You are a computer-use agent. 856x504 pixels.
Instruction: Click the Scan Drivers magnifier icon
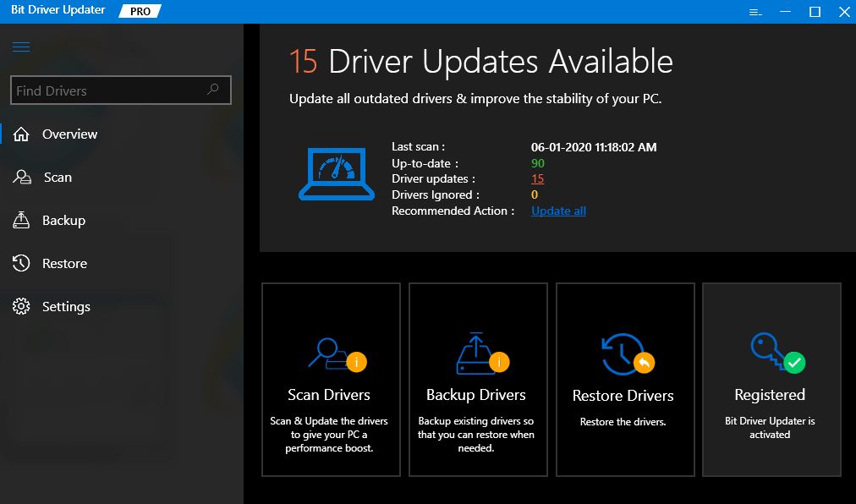(x=337, y=355)
